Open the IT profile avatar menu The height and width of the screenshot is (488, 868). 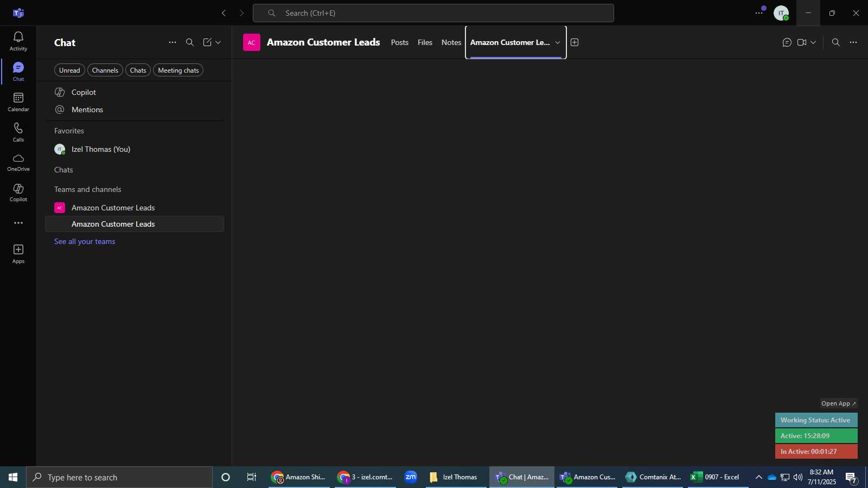click(x=781, y=13)
